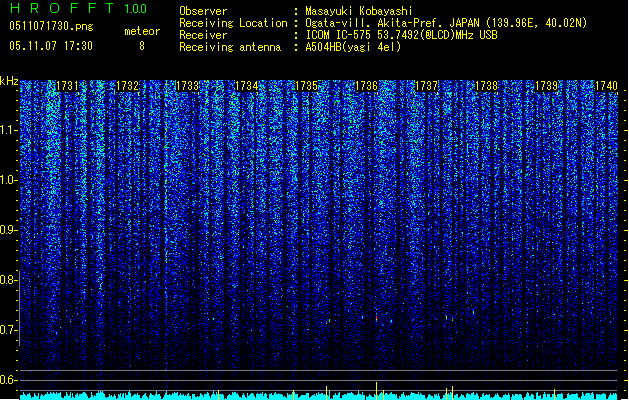Image resolution: width=629 pixels, height=400 pixels.
Task: Click the 'Receiving antenna' field label
Action: pyautogui.click(x=230, y=47)
